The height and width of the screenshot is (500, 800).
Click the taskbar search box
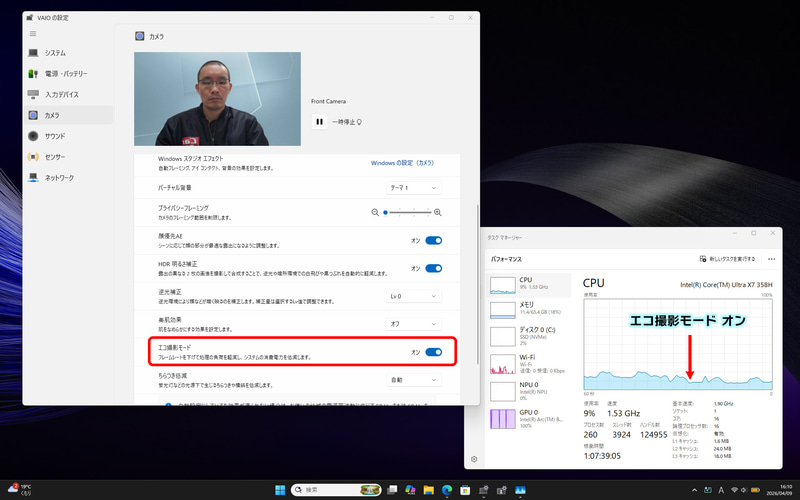336,490
